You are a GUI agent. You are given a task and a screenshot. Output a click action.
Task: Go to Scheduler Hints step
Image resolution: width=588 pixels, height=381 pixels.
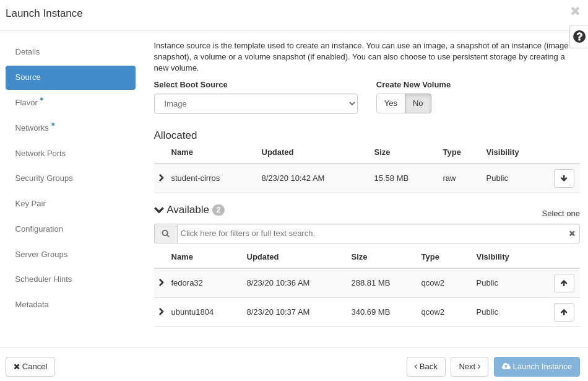point(71,279)
